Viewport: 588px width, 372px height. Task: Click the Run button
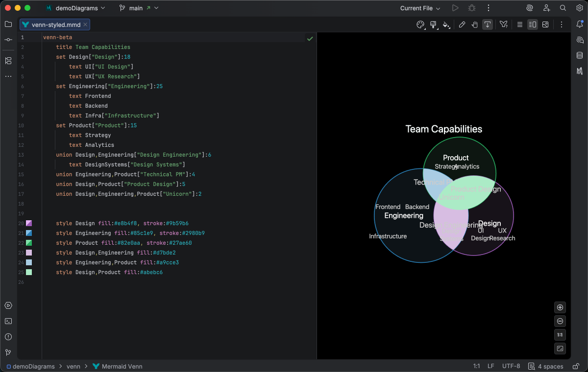tap(455, 8)
